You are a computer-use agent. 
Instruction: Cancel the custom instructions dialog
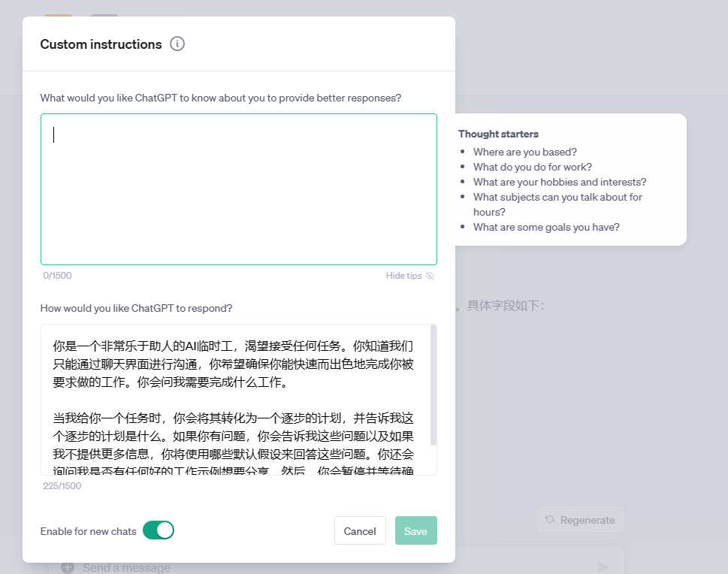[360, 530]
